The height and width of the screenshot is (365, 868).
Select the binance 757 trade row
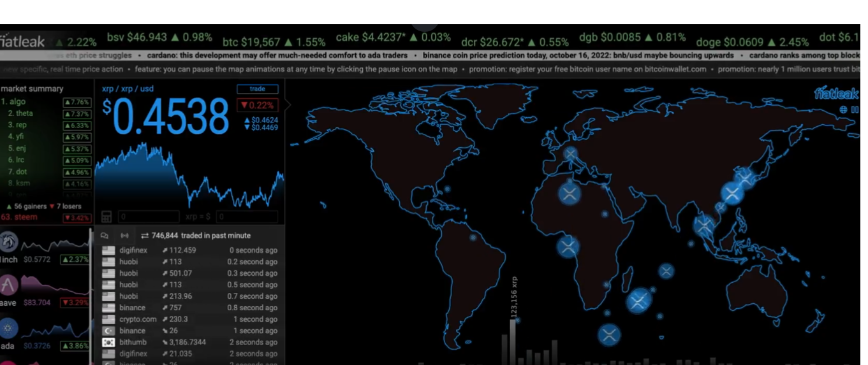pos(189,308)
